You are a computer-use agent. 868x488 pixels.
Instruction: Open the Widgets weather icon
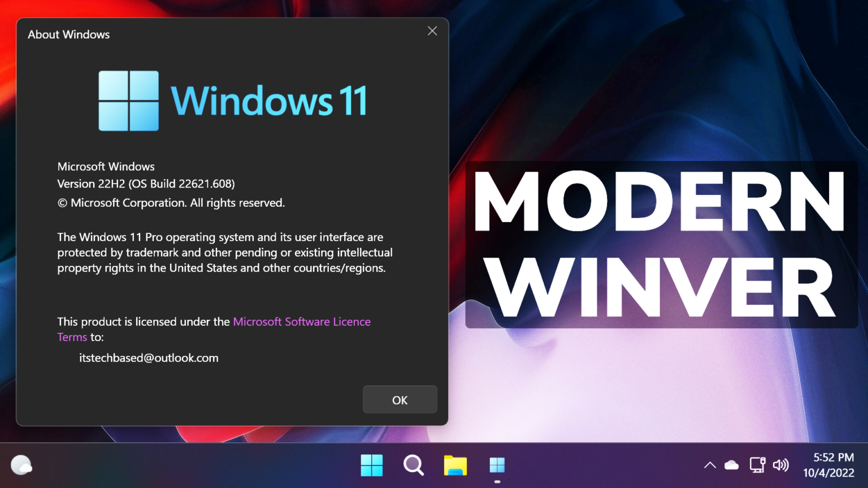[x=23, y=465]
